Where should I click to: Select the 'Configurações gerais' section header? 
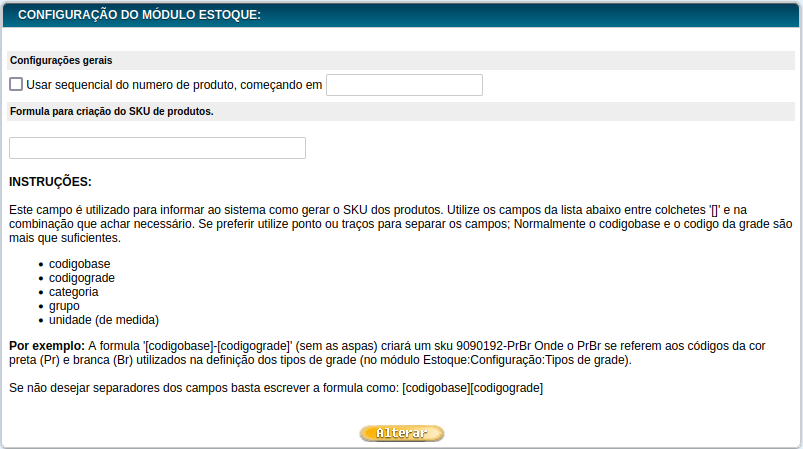pyautogui.click(x=61, y=60)
